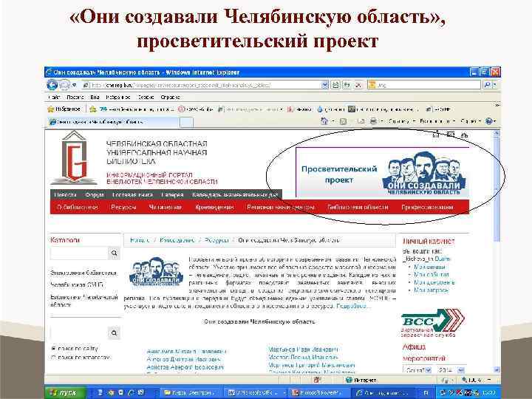
Task: Open Новости in the dark navigation bar
Action: (66, 195)
